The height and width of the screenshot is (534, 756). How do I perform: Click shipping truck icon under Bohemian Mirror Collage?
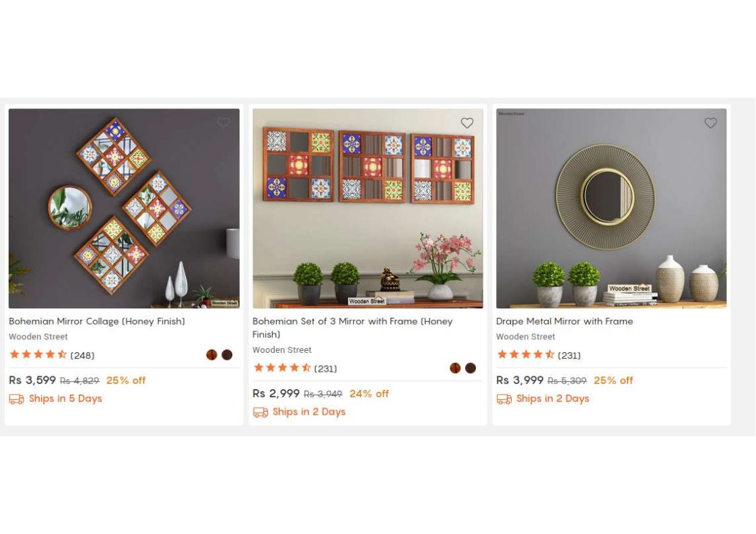pyautogui.click(x=16, y=399)
